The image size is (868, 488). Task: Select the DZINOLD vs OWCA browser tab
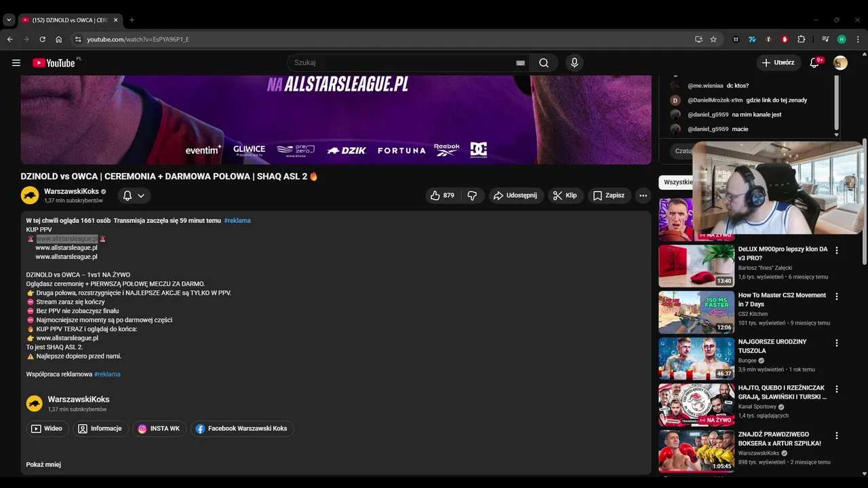pos(70,20)
